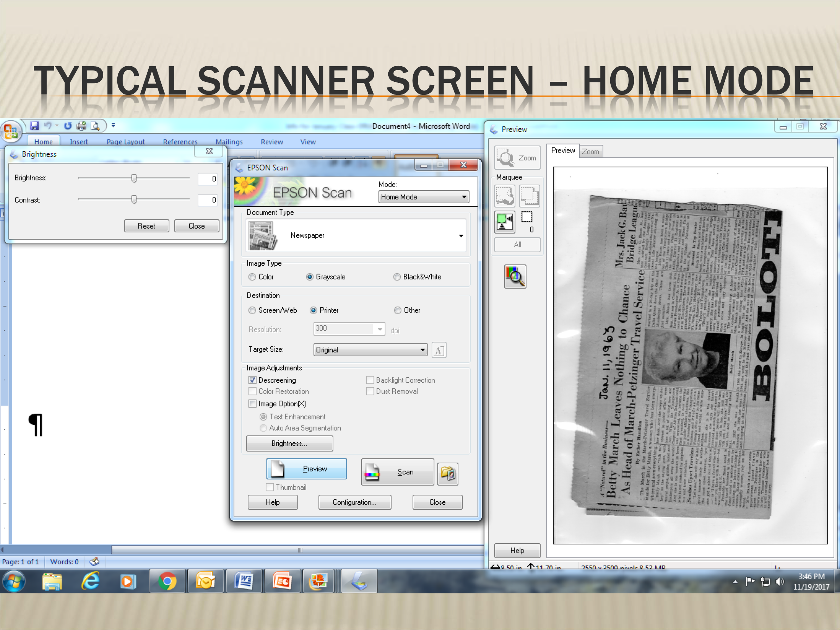The image size is (840, 630).
Task: Click the volume speaker tray icon
Action: (x=780, y=582)
